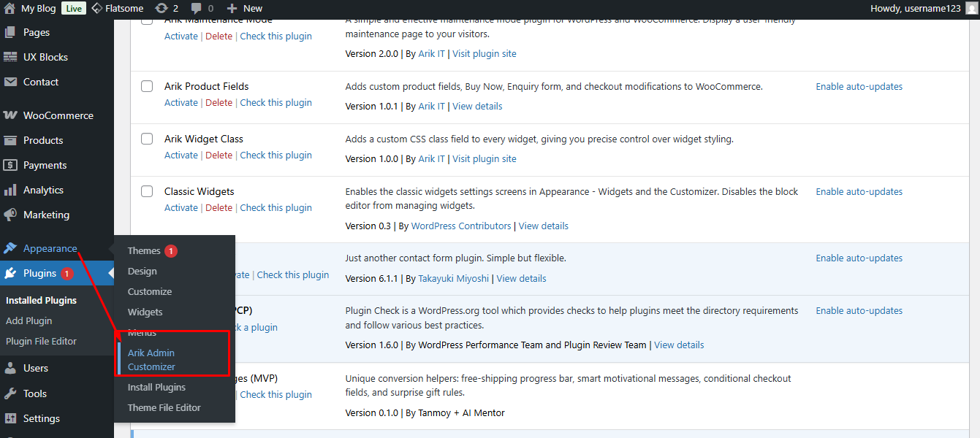Open Install Plugins in Appearance submenu
The width and height of the screenshot is (980, 438).
[156, 387]
